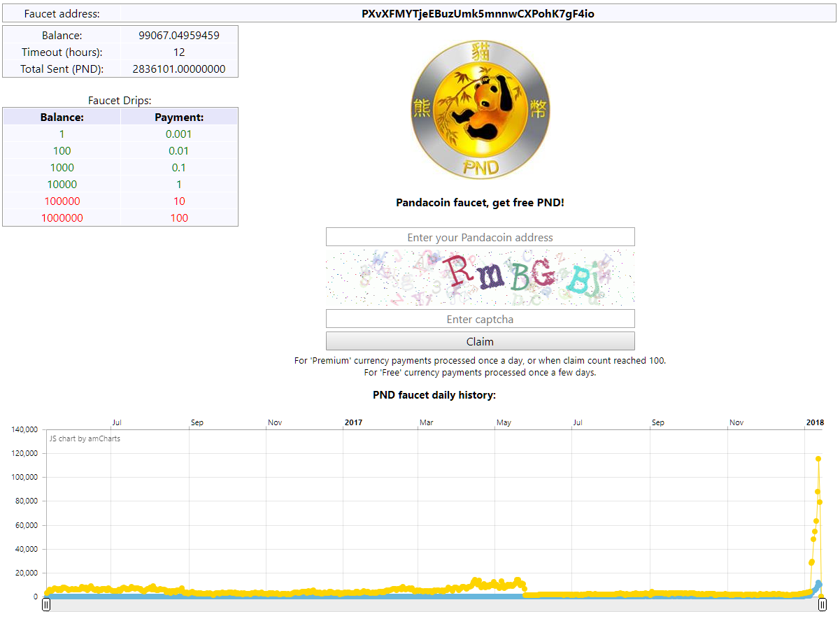Grab the left chart scrollbar handle

coord(46,605)
